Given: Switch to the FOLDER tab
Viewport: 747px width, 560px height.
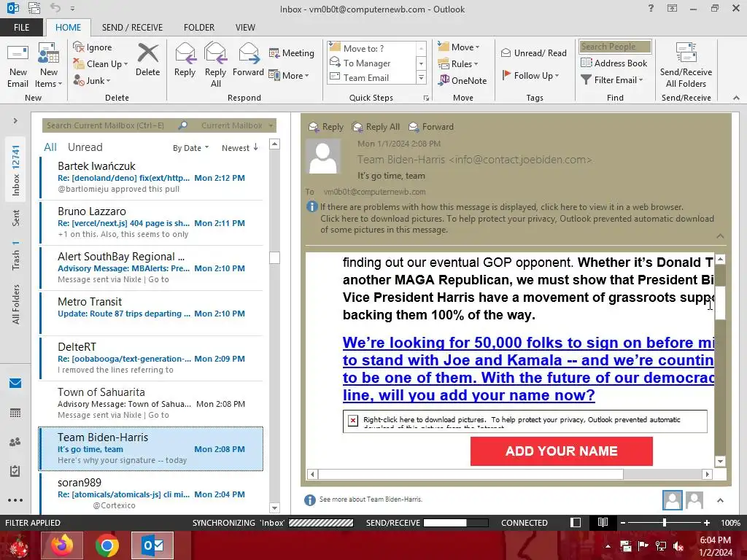Looking at the screenshot, I should click(x=199, y=28).
